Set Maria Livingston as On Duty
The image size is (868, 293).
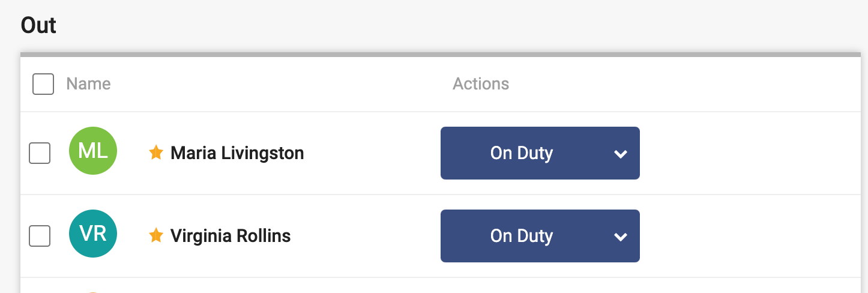522,153
